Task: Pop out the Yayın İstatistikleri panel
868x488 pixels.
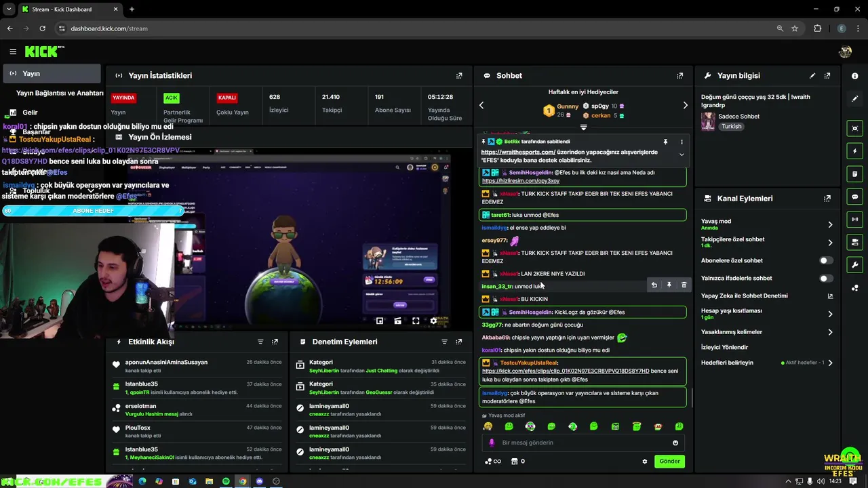Action: 459,76
